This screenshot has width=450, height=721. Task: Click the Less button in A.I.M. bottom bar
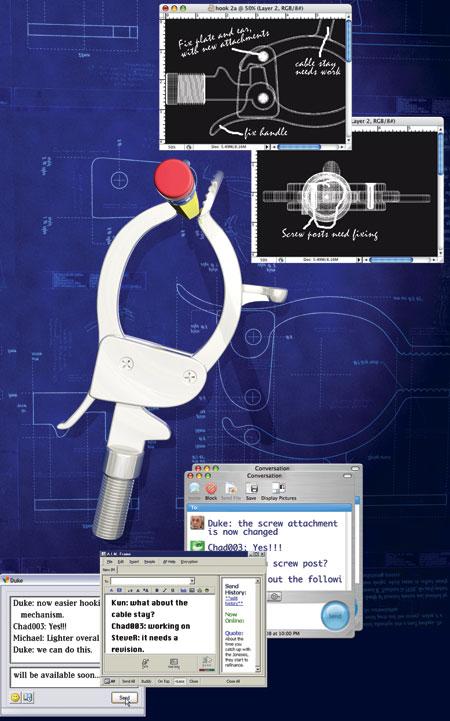coord(179,681)
